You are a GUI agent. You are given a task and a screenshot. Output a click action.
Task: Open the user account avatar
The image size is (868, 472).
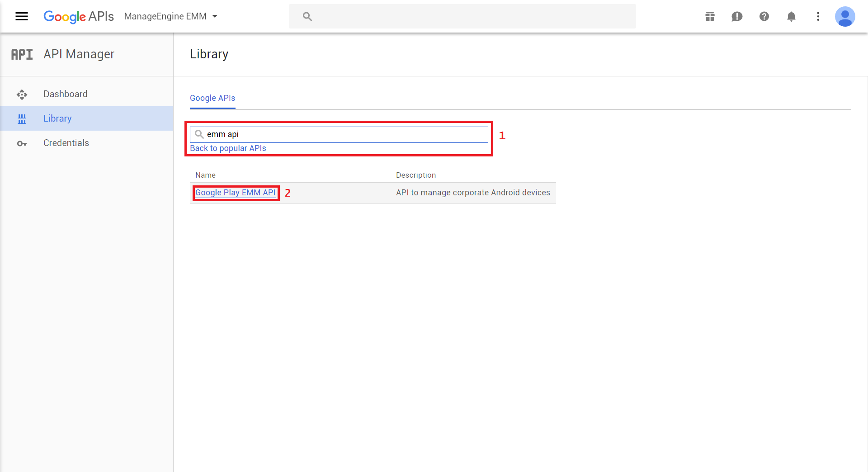[x=845, y=17]
